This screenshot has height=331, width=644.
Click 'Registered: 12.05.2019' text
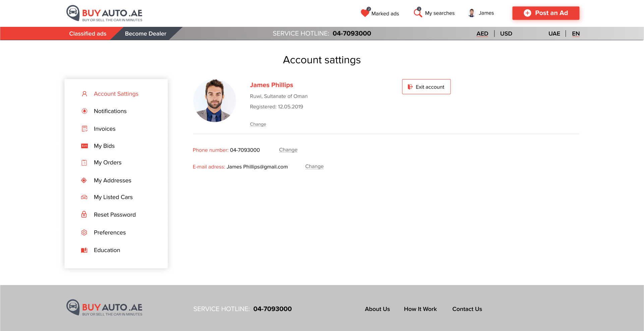pyautogui.click(x=277, y=107)
